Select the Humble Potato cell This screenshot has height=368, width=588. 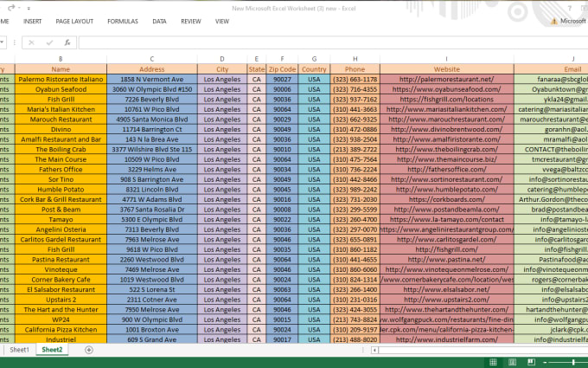click(x=61, y=190)
